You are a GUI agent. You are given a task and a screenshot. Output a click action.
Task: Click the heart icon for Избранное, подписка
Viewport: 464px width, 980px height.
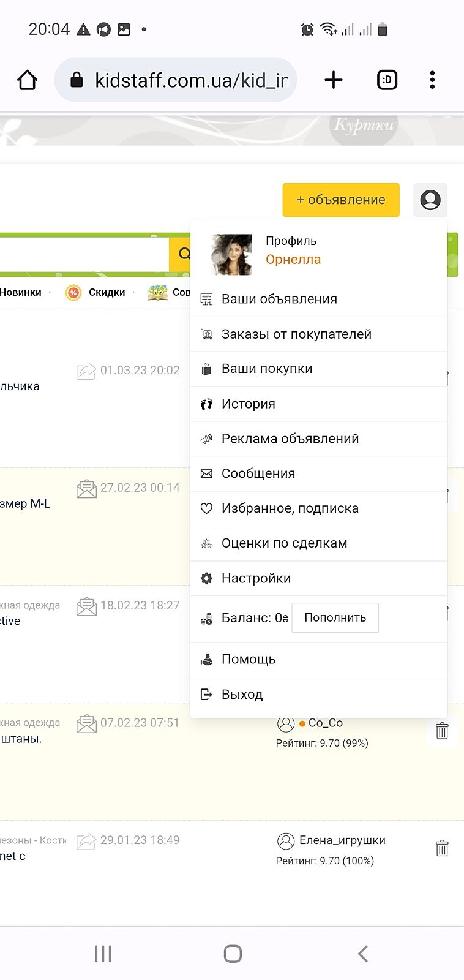(x=207, y=508)
